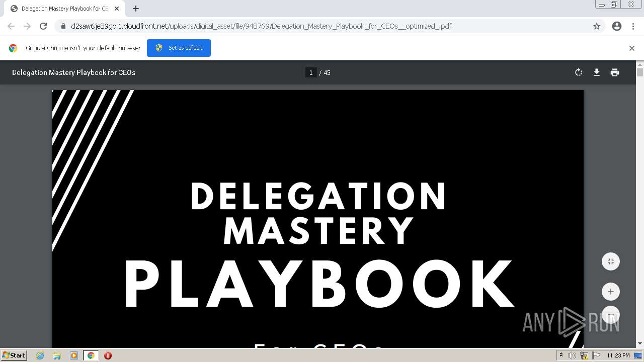Image resolution: width=644 pixels, height=362 pixels.
Task: Open the red Opera taskbar icon
Action: pos(108,355)
